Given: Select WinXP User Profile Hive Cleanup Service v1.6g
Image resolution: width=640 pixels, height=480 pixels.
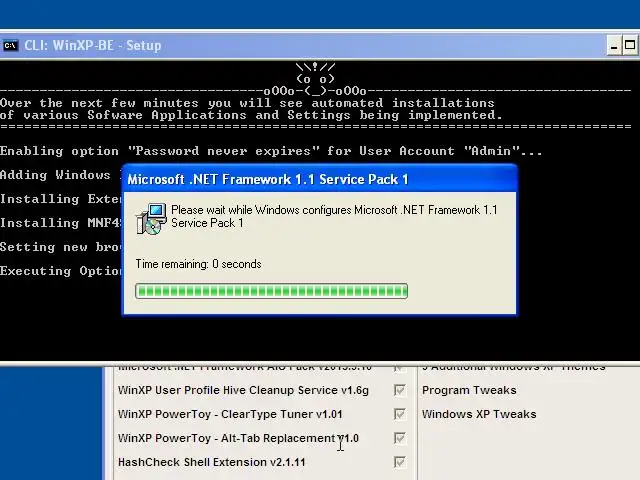Looking at the screenshot, I should coord(243,390).
